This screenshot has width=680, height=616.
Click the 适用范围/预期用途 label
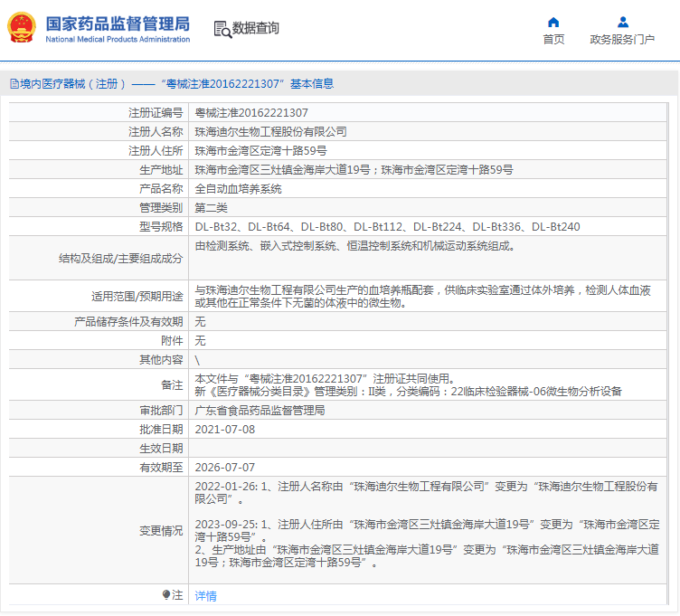tap(137, 297)
